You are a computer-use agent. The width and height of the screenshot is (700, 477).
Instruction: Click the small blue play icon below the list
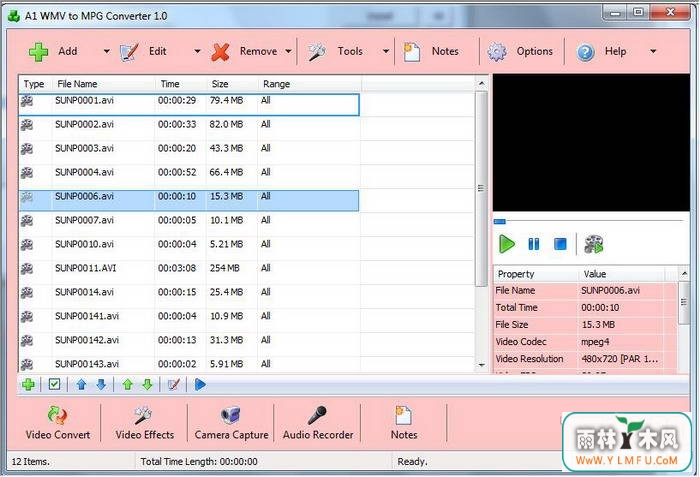[200, 384]
